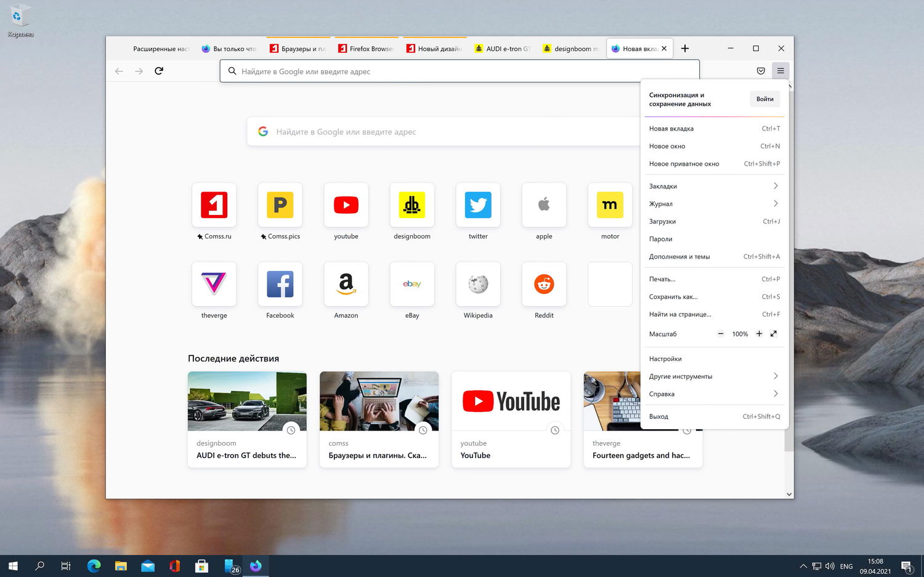Choose Найти на странице... from the menu
The image size is (924, 577).
(x=714, y=315)
